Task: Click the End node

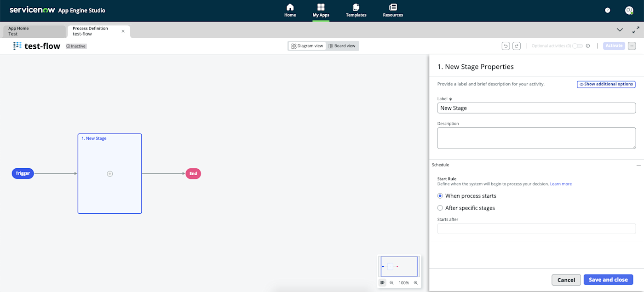Action: click(193, 173)
